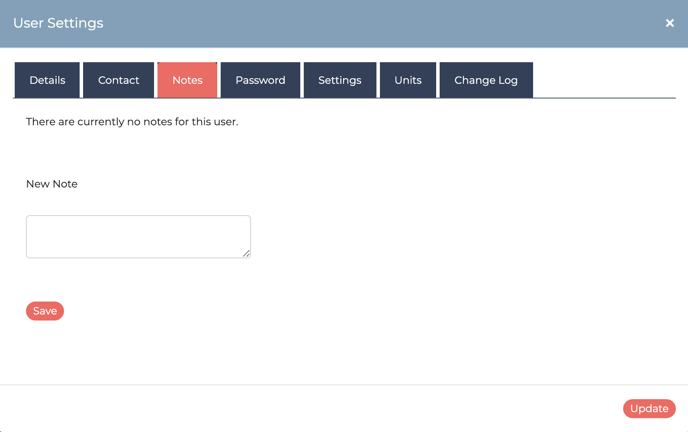
Task: Open the Settings tab
Action: click(340, 80)
